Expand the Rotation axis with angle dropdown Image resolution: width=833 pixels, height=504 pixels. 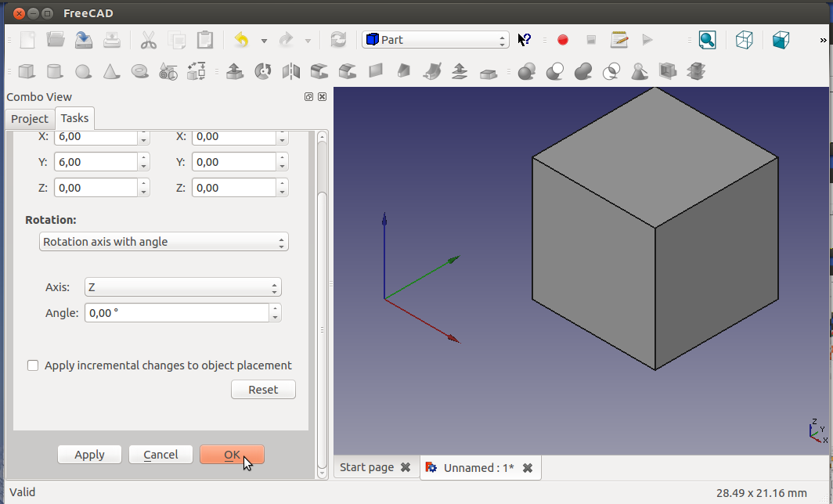pos(164,242)
